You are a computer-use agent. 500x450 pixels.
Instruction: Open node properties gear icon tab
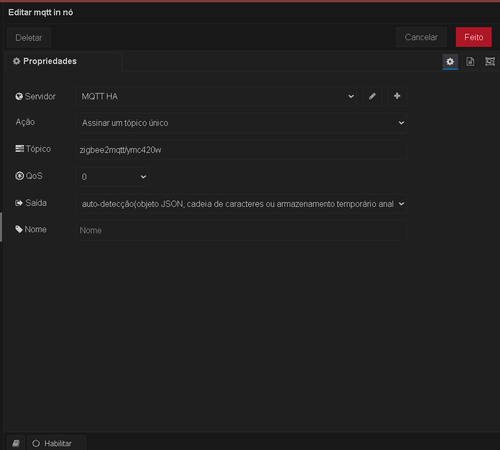tap(450, 62)
